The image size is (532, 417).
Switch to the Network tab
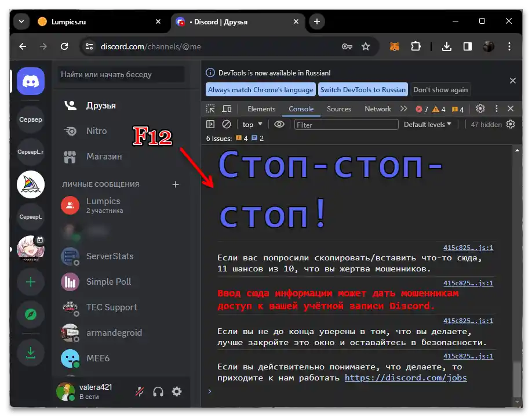378,109
